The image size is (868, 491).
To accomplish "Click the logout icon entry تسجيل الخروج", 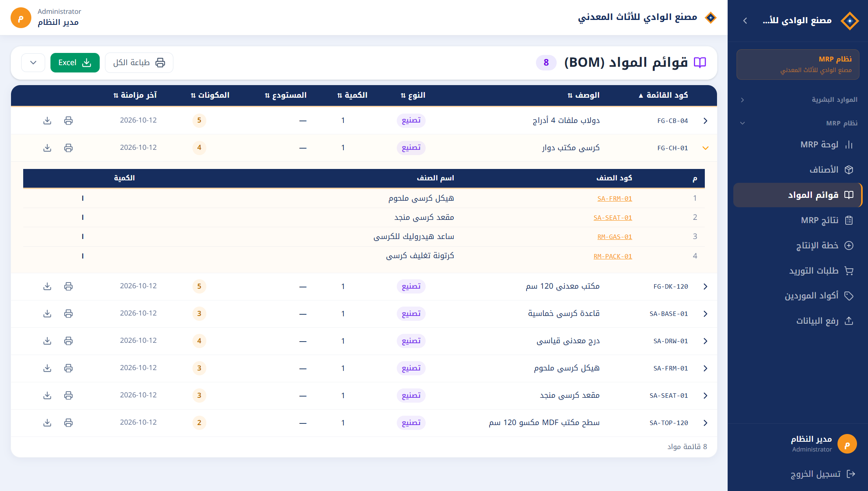I will tap(822, 474).
